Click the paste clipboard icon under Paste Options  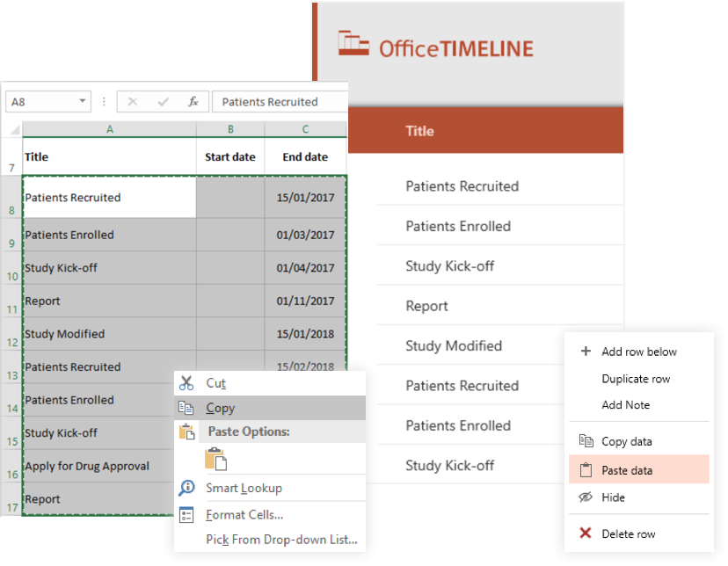216,459
